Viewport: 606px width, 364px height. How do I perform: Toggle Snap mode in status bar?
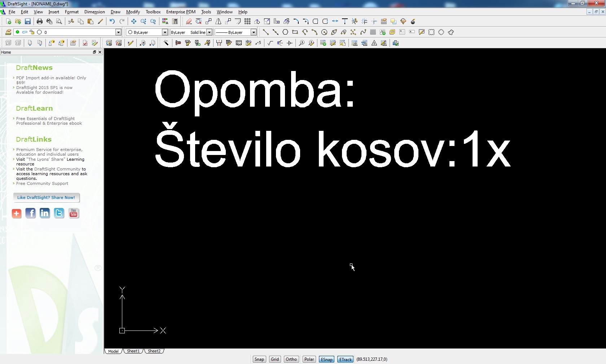[x=259, y=359]
